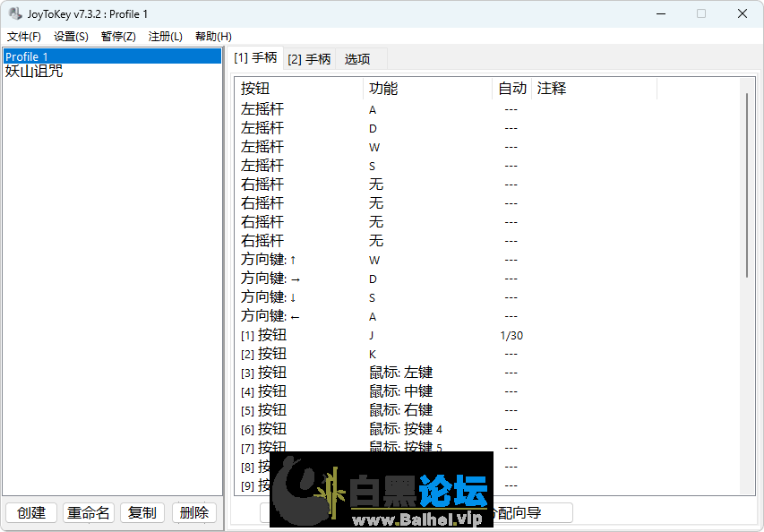Viewport: 764px width, 532px height.
Task: Open the 设置(S) menu
Action: click(x=71, y=37)
